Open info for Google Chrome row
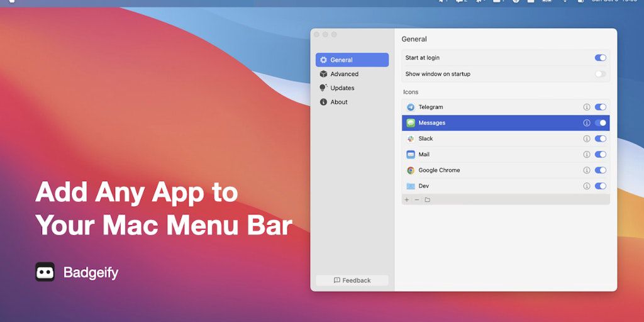 click(x=587, y=170)
